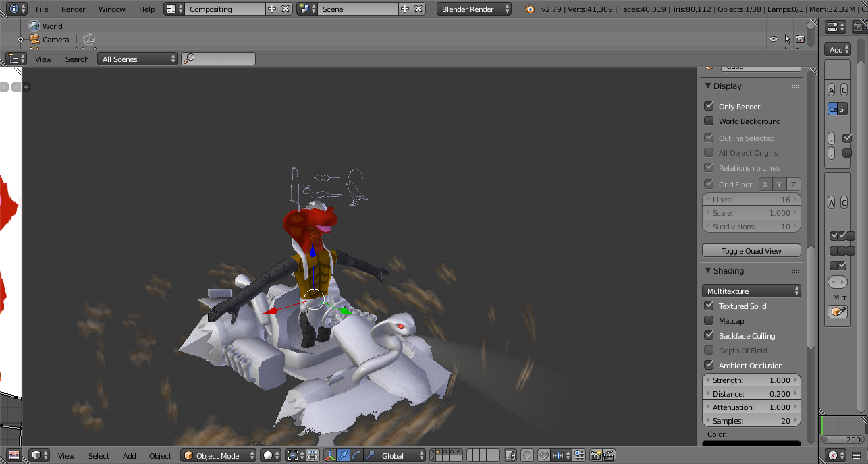The image size is (868, 464).
Task: Open the Render menu in top bar
Action: click(x=73, y=9)
